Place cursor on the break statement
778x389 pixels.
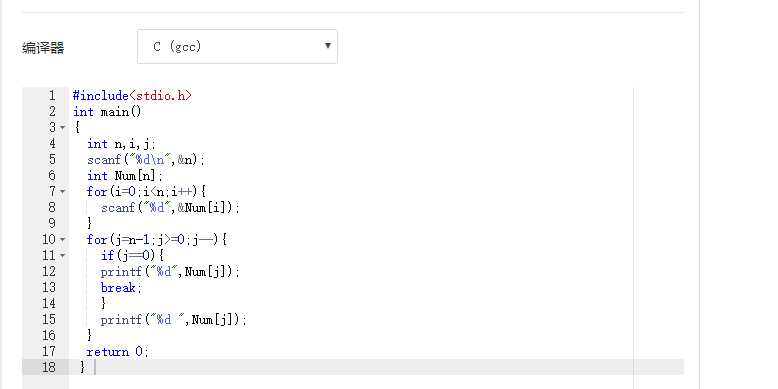(x=121, y=288)
